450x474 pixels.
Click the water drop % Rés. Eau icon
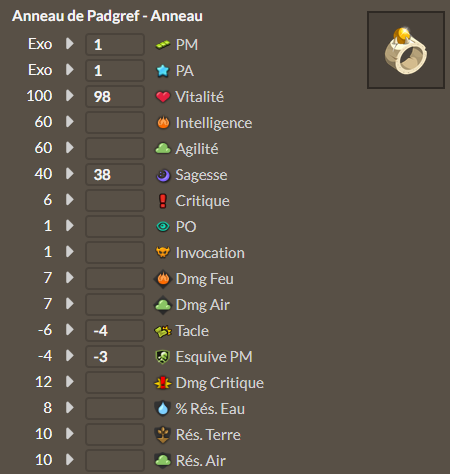[163, 408]
